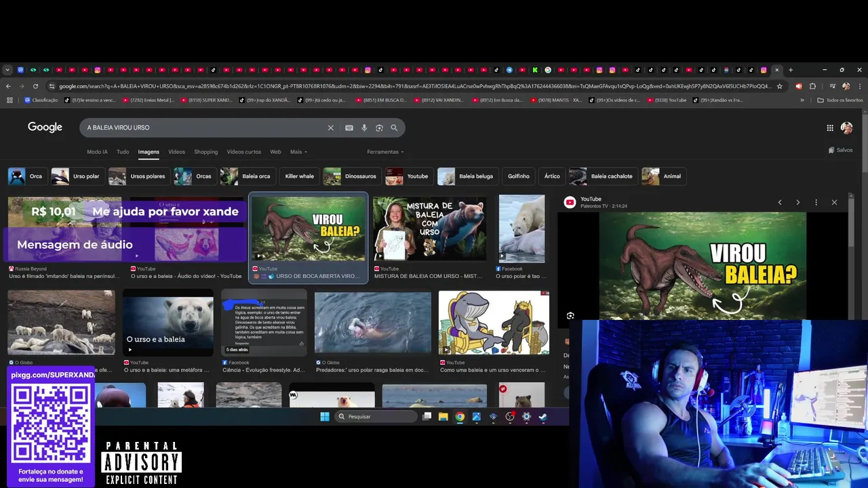
Task: Open the Chrome extensions puzzle icon
Action: coord(812,86)
